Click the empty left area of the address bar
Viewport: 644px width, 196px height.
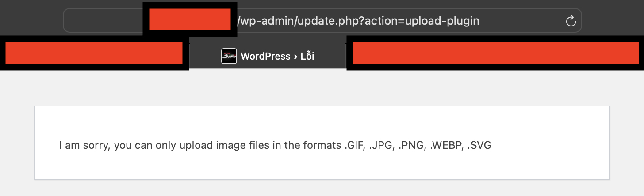[x=103, y=20]
